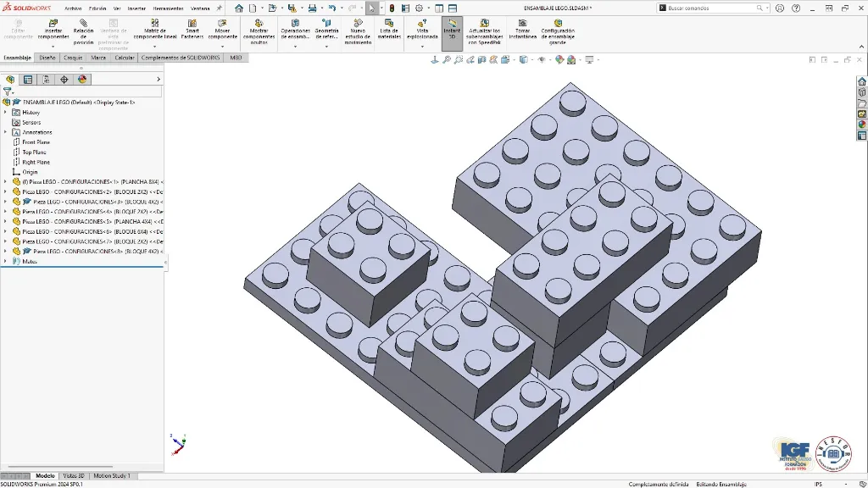This screenshot has height=488, width=868.
Task: Select the Top Plane tree item
Action: tap(34, 152)
